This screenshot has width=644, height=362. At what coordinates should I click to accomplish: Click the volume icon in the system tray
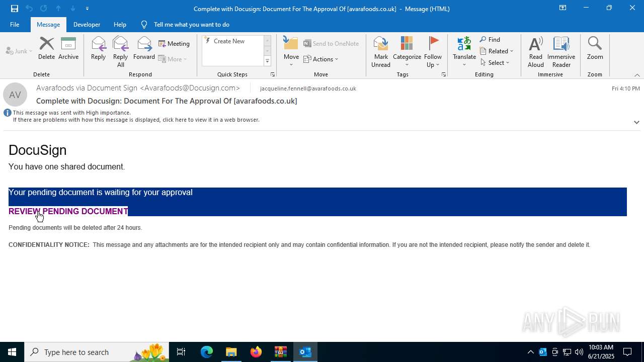(x=579, y=352)
